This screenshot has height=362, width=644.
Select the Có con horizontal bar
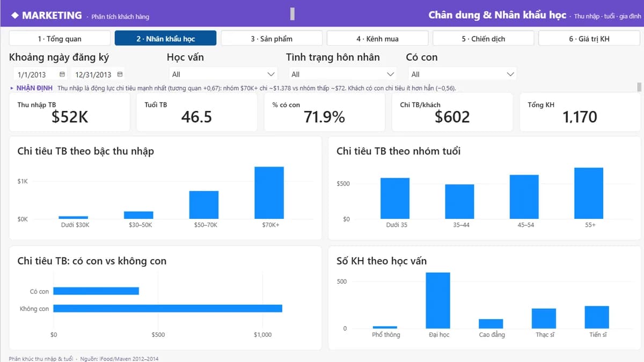(x=96, y=291)
